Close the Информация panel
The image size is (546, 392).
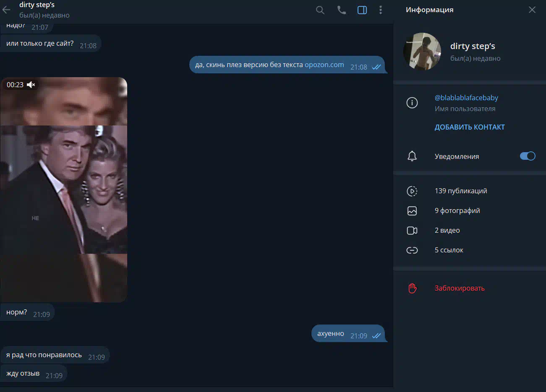(532, 10)
